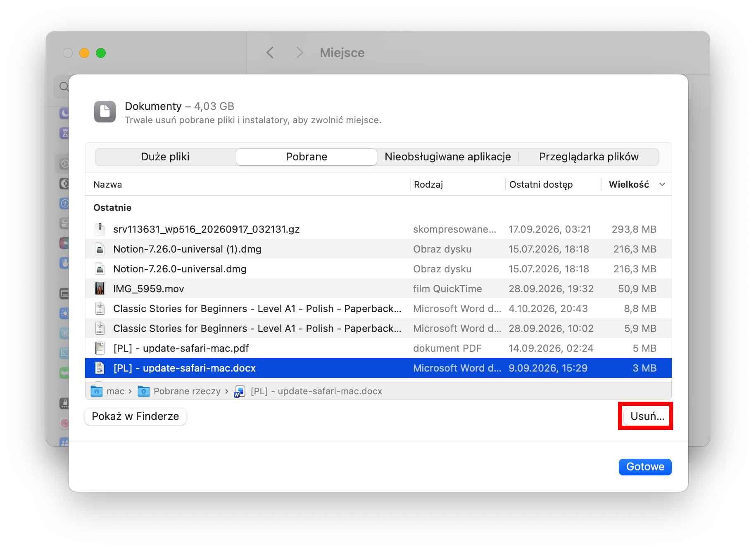Sort by the Rodzaj column header

(428, 184)
